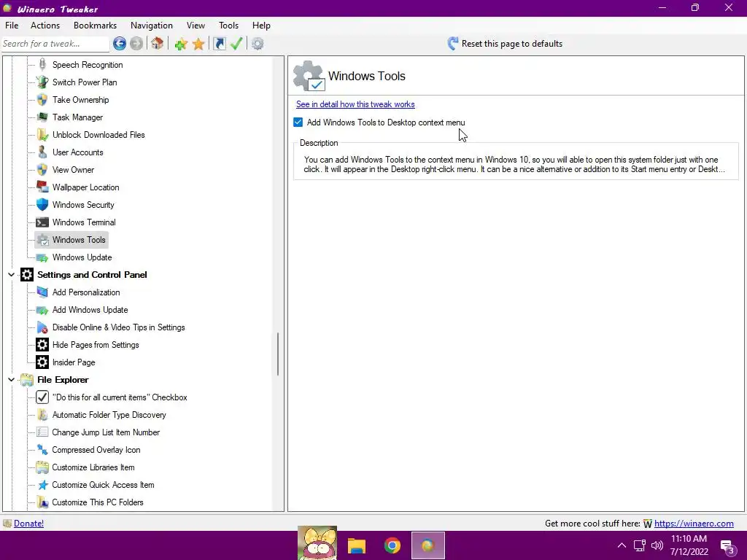This screenshot has height=560, width=747.
Task: Click the Windows Update tree icon
Action: pyautogui.click(x=42, y=257)
